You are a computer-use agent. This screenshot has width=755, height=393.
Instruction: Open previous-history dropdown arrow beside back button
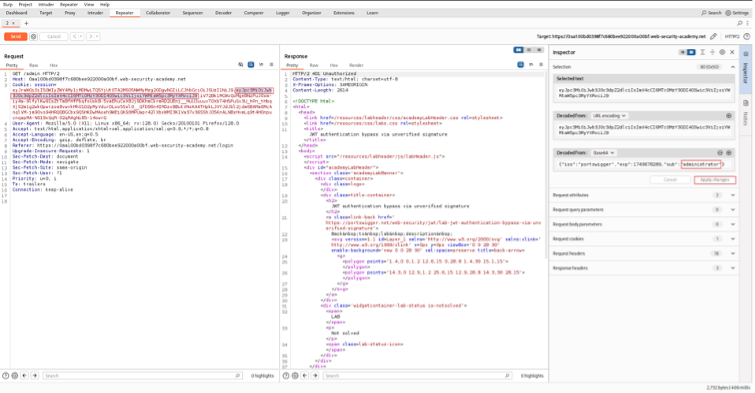tap(80, 37)
